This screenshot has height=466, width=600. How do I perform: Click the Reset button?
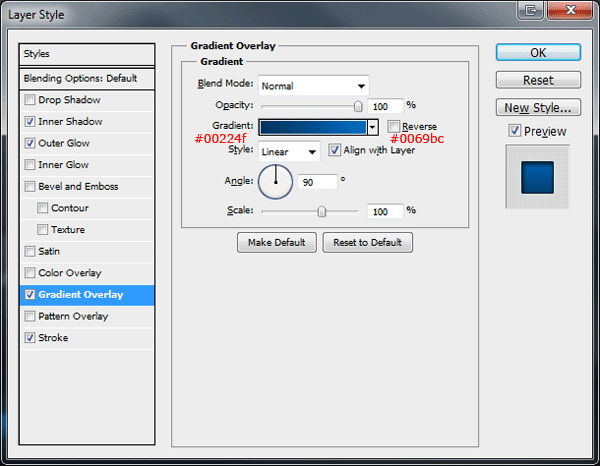538,80
